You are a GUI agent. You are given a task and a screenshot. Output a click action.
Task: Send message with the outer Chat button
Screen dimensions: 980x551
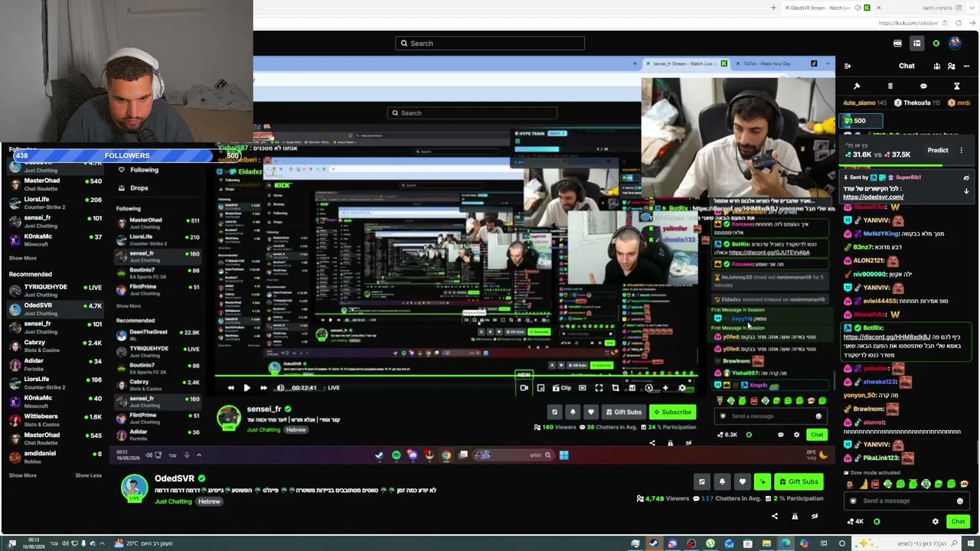(x=959, y=522)
